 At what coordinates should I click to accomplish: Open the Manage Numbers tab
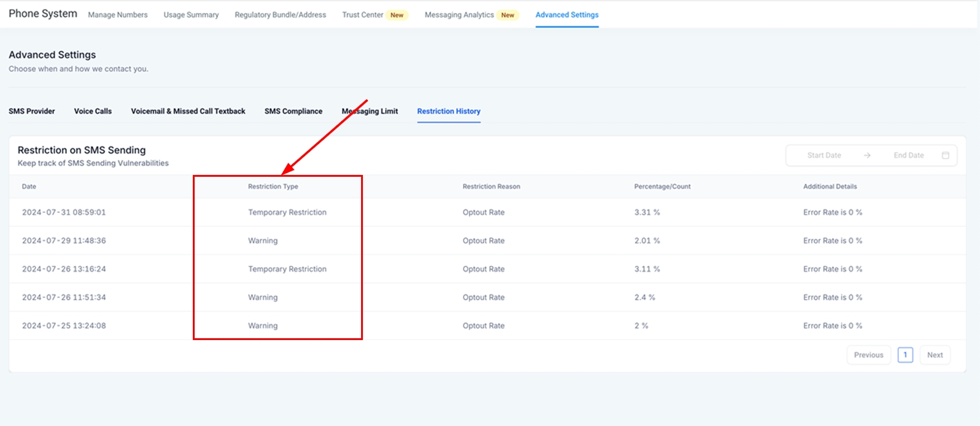(x=118, y=15)
